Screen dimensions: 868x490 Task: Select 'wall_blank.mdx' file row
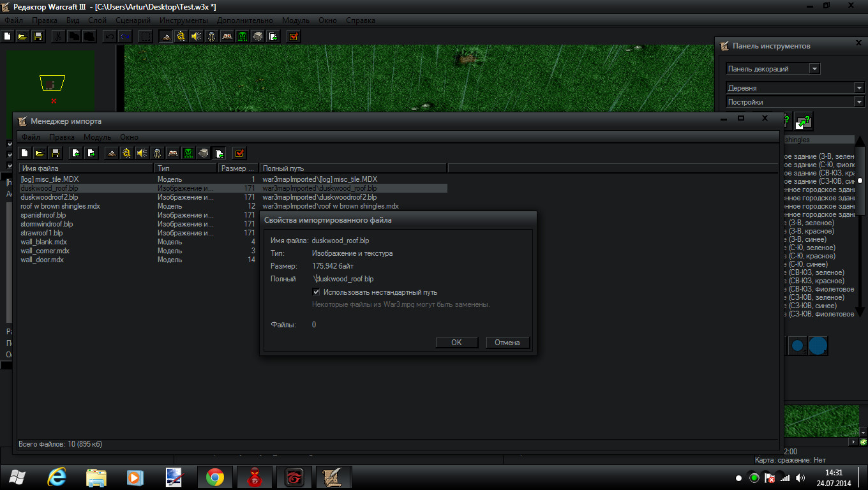click(x=138, y=242)
